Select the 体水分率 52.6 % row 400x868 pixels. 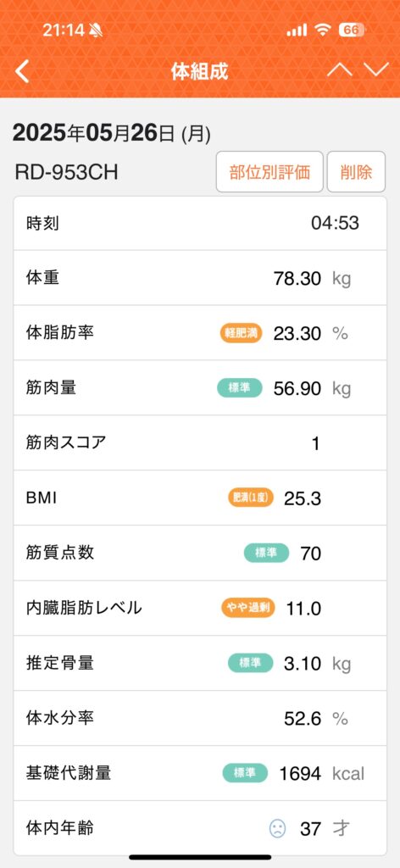200,718
